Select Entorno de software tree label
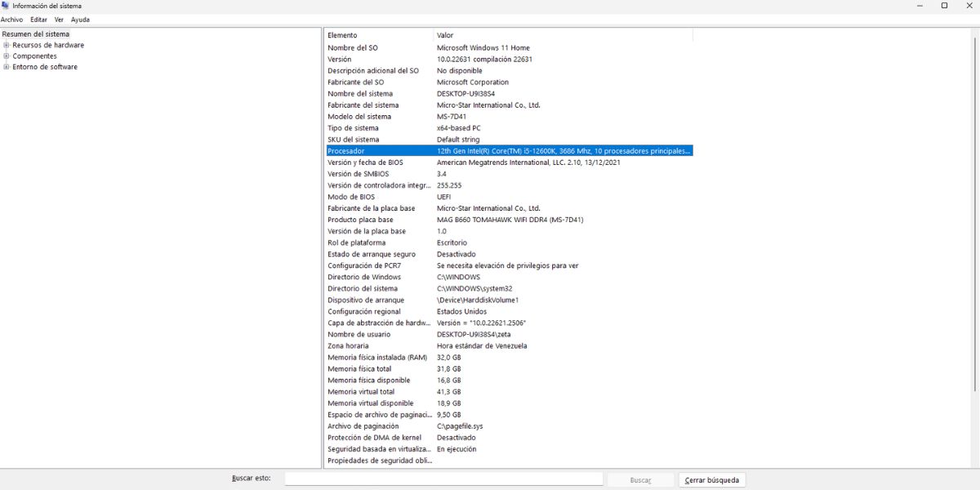 [45, 67]
